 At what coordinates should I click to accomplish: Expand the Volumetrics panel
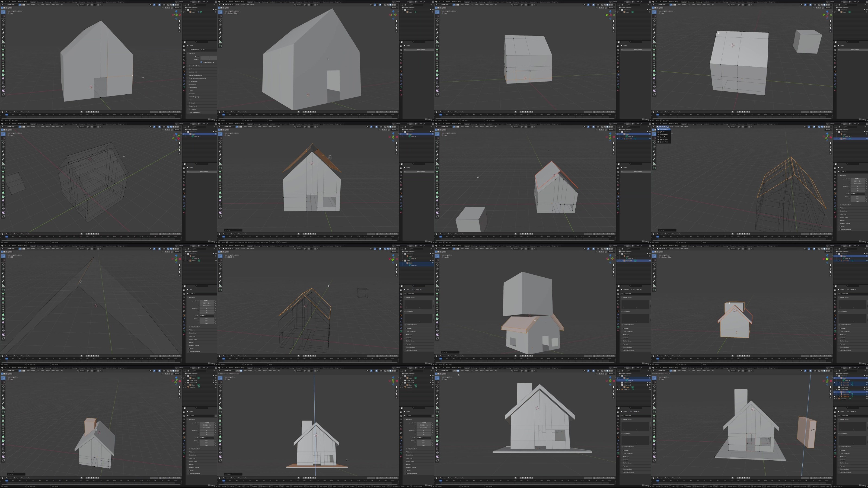(x=202, y=85)
